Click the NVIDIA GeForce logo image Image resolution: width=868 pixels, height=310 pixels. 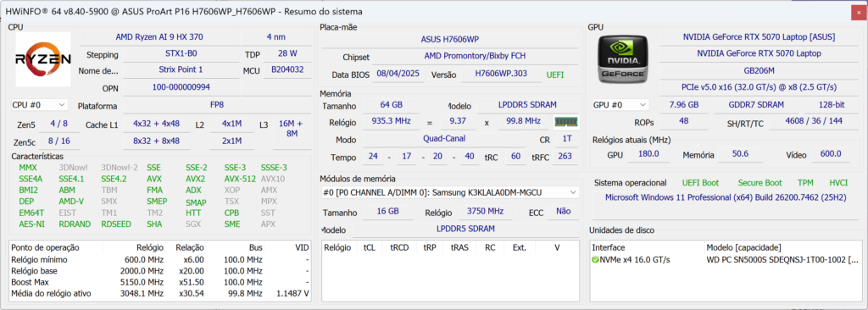click(624, 58)
